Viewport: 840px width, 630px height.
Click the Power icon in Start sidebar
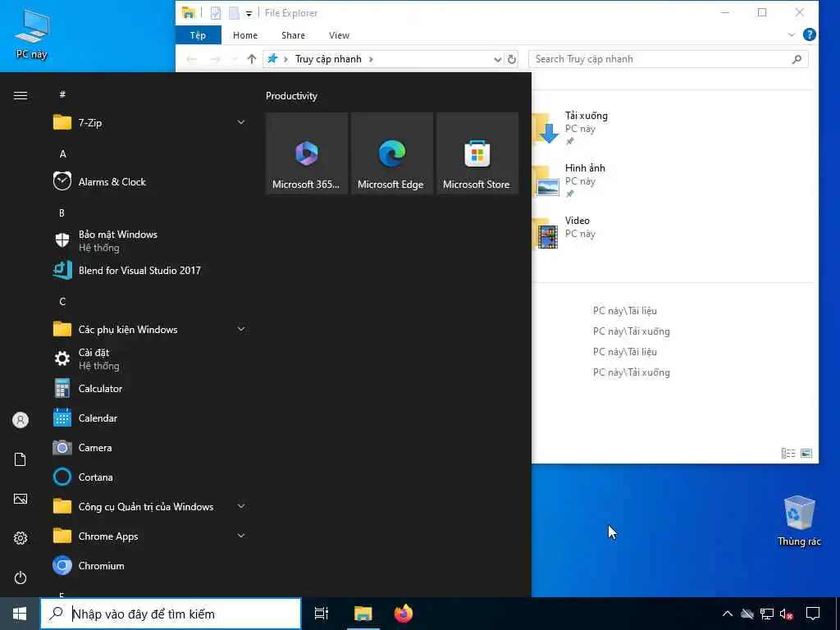click(x=21, y=577)
